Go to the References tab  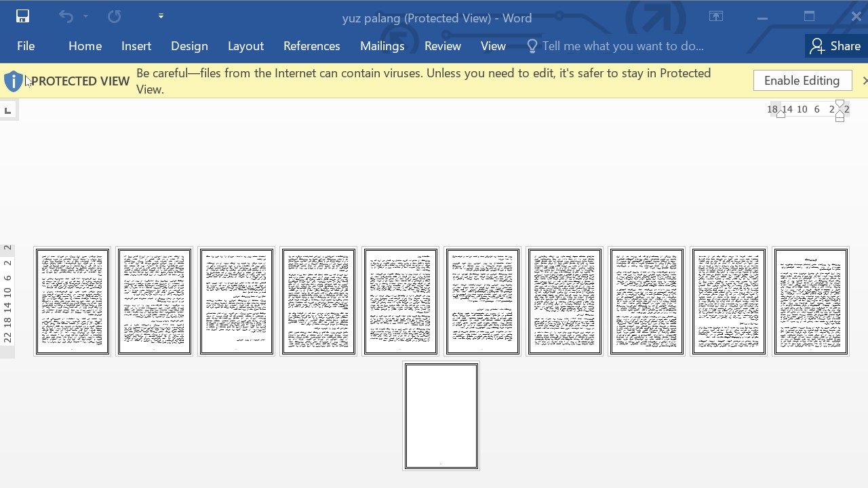pyautogui.click(x=311, y=46)
